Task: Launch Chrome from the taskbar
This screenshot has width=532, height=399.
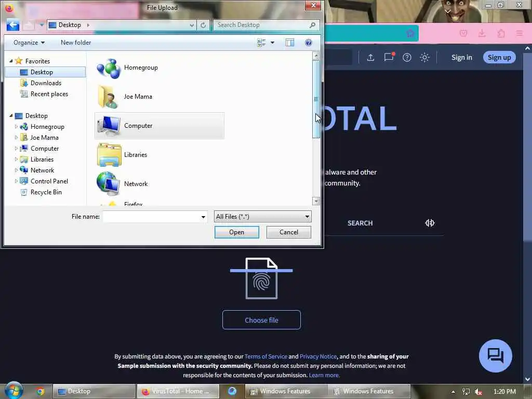Action: 41,391
